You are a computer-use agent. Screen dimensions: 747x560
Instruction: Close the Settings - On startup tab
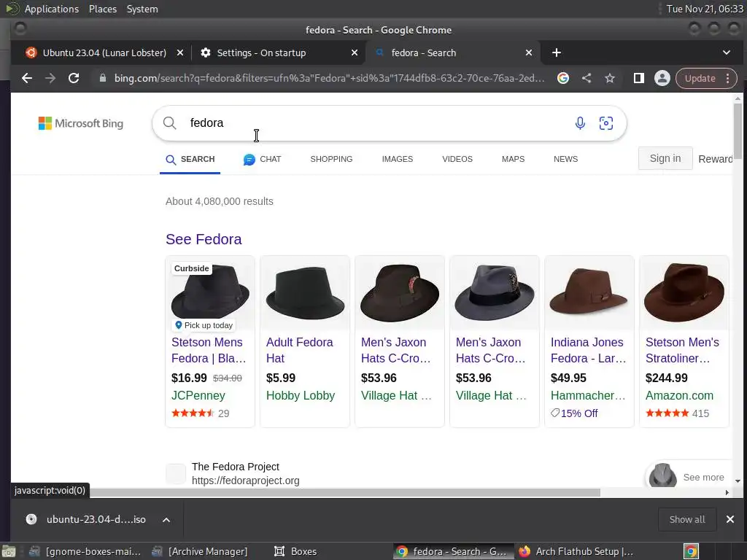[x=355, y=52]
